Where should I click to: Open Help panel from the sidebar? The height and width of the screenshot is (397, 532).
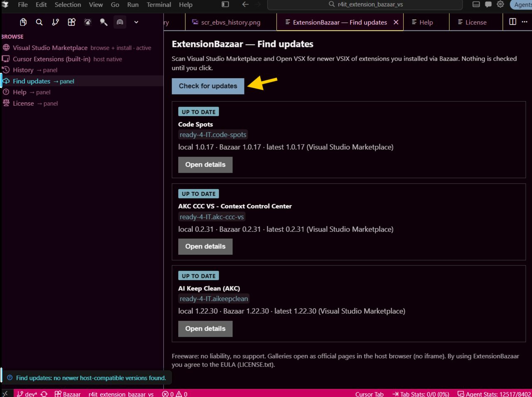82,92
